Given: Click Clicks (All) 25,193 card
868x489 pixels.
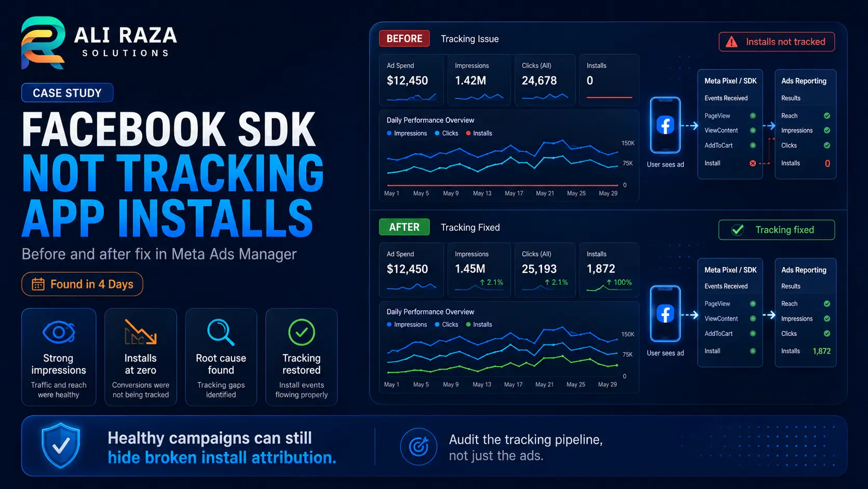Looking at the screenshot, I should 545,270.
